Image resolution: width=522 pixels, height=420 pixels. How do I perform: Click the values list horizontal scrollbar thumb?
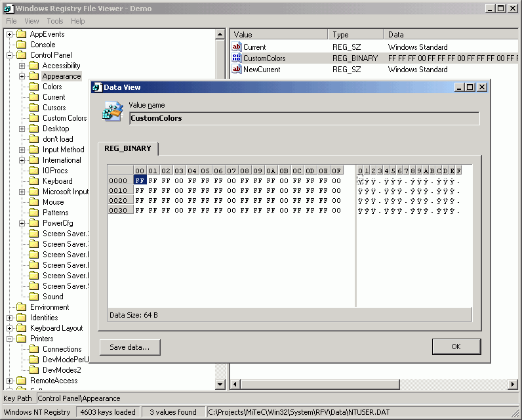point(320,384)
